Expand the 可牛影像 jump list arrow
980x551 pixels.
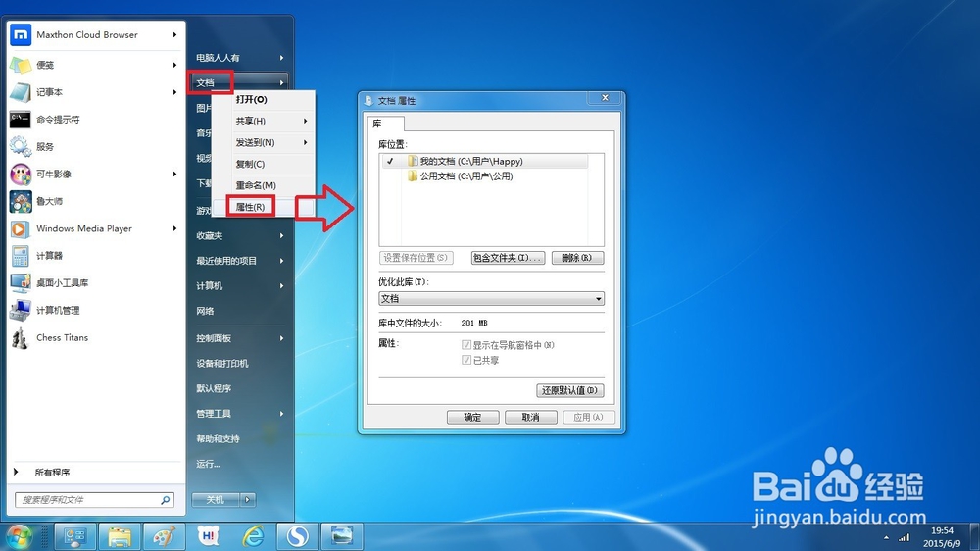175,174
